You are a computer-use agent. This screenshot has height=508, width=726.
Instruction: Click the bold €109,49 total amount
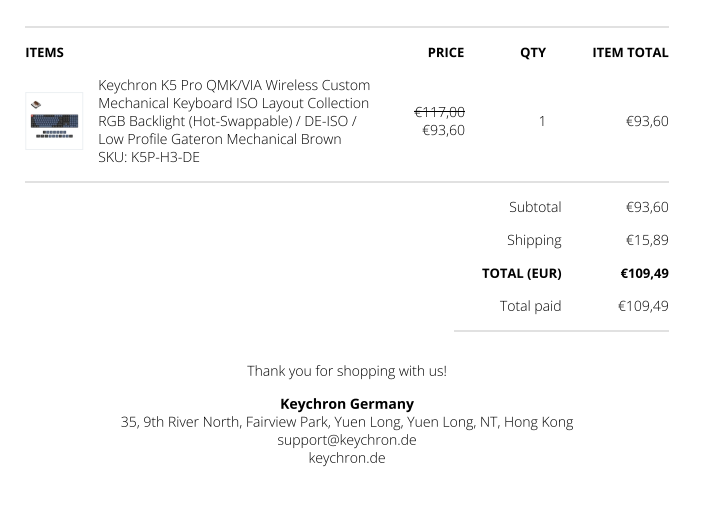(645, 273)
